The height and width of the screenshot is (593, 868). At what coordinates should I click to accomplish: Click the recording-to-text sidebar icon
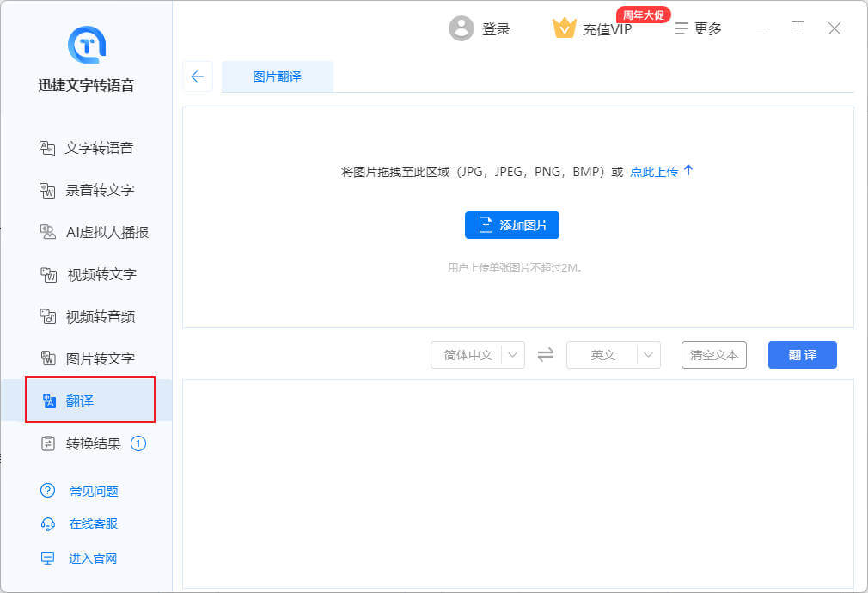47,190
